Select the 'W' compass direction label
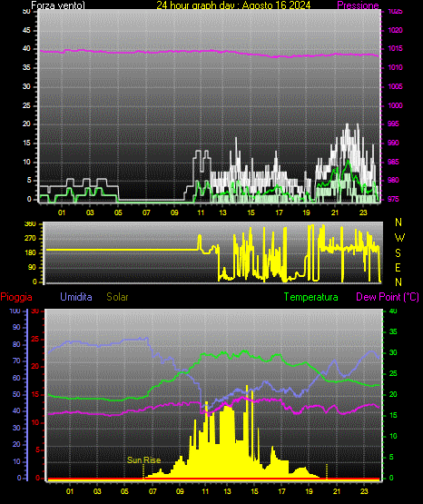 click(399, 238)
